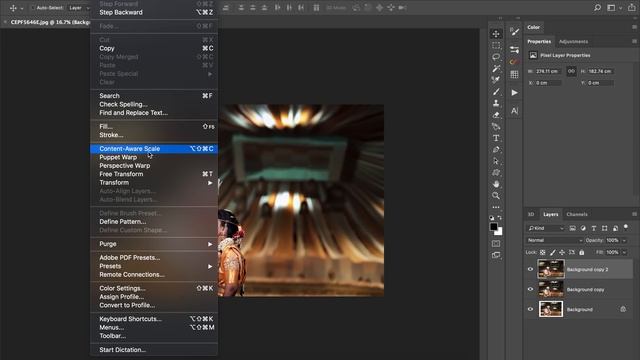Expand the Presets submenu
Viewport: 640px width, 360px height.
click(154, 266)
